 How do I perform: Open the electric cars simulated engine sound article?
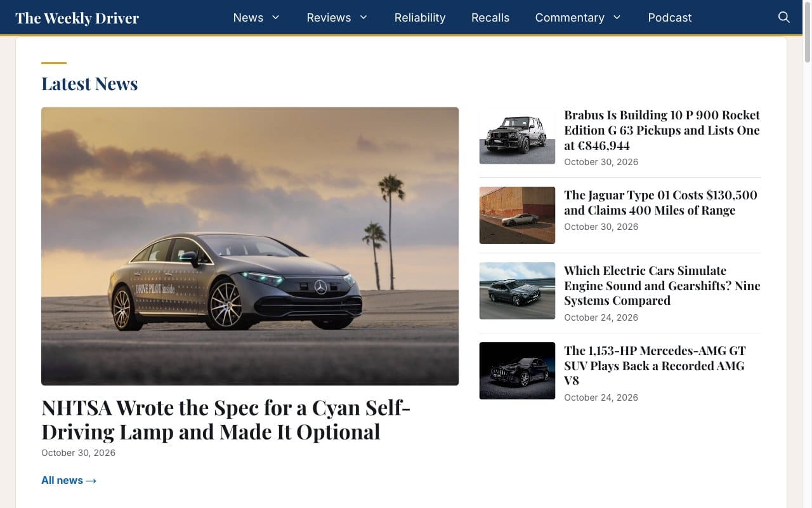[662, 286]
